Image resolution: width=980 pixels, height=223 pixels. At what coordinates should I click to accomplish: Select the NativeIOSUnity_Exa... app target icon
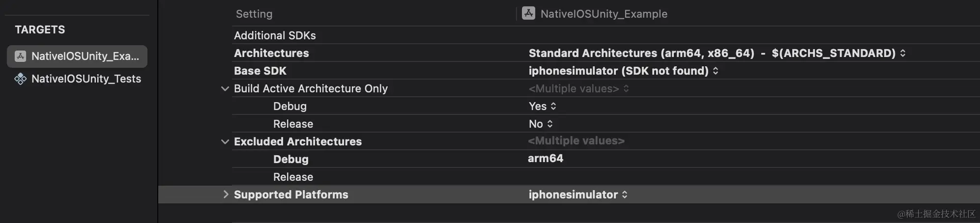pos(20,56)
